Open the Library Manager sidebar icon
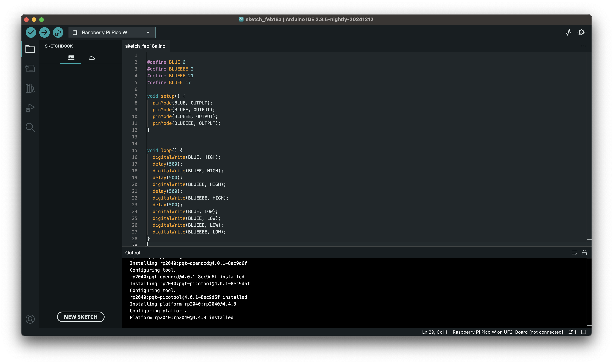613x364 pixels. (30, 88)
